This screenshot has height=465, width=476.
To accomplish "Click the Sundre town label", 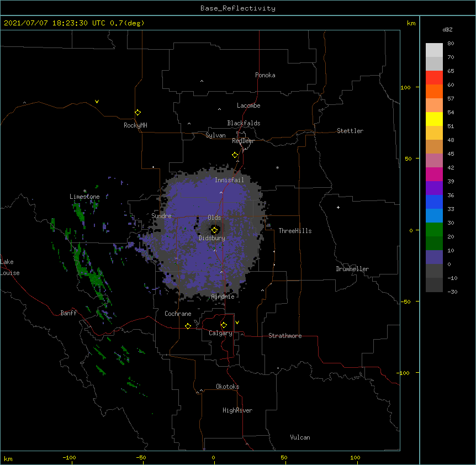I will (161, 216).
